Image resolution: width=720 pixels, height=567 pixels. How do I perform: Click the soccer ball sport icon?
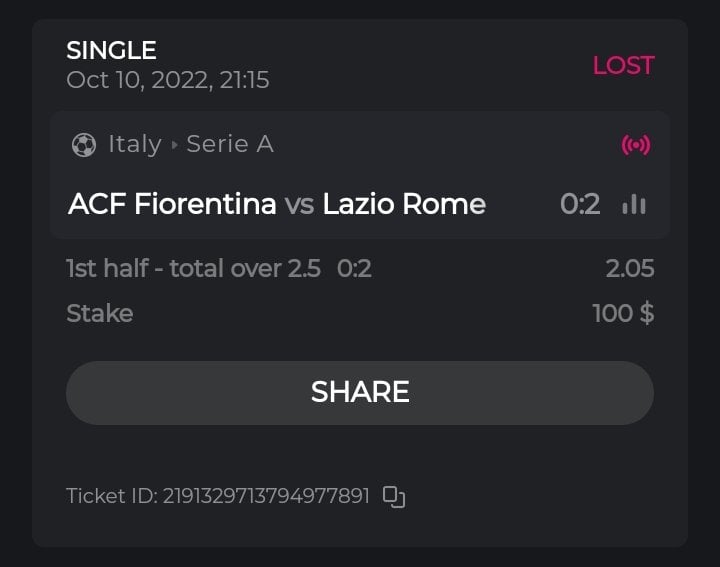(x=84, y=145)
